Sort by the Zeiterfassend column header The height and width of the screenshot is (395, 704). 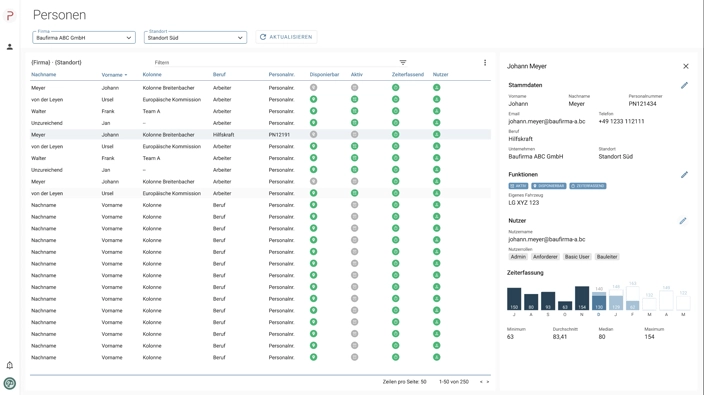coord(408,75)
